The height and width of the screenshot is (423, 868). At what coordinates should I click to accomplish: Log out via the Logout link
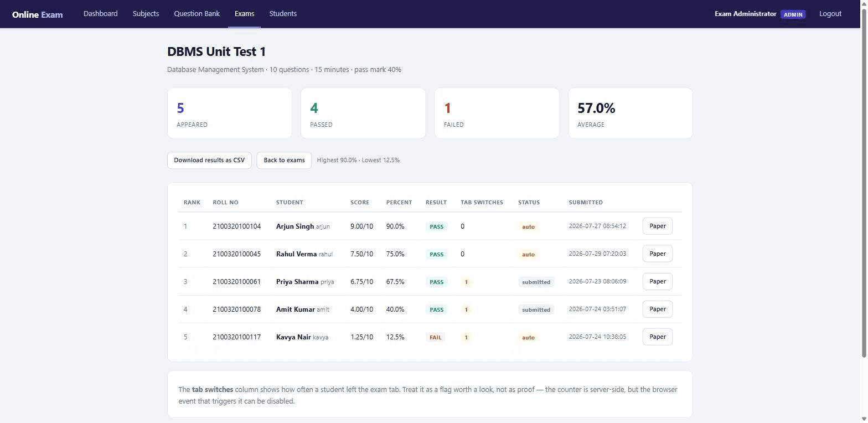[x=830, y=13]
